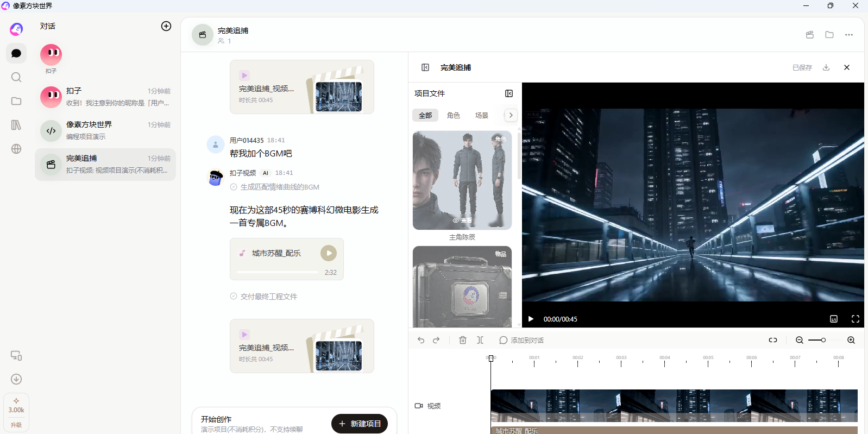This screenshot has height=434, width=868.
Task: Open the clapperboard icon in chat header
Action: coord(810,35)
